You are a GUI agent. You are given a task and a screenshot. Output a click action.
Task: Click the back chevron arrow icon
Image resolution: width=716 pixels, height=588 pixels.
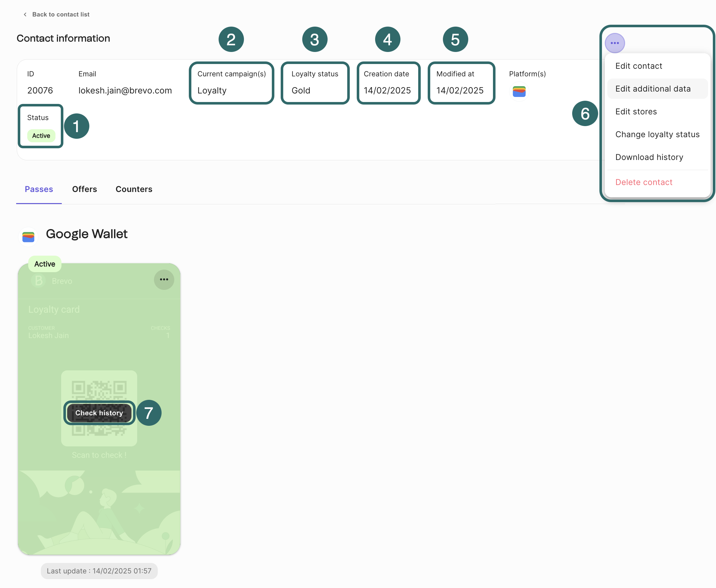pos(25,15)
